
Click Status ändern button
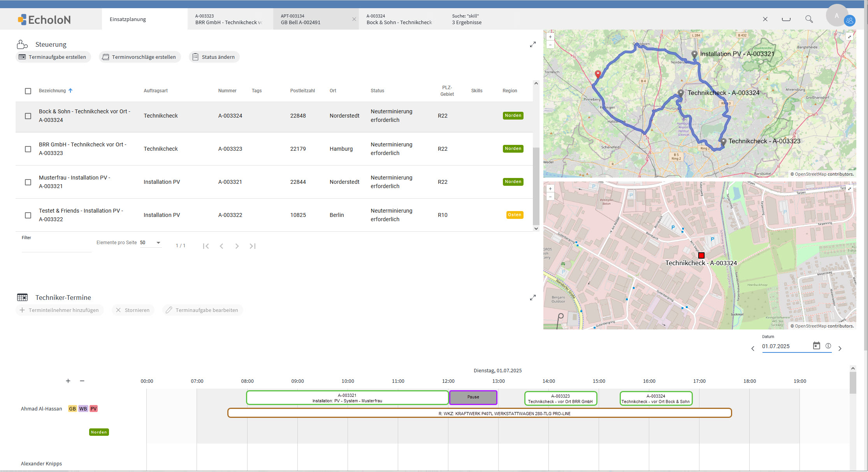pos(214,57)
